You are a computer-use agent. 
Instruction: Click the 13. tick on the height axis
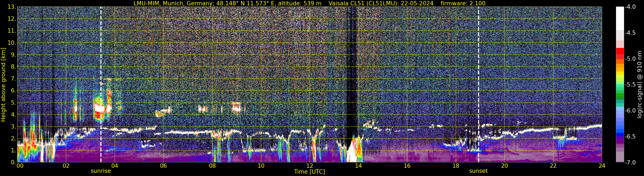tap(12, 7)
